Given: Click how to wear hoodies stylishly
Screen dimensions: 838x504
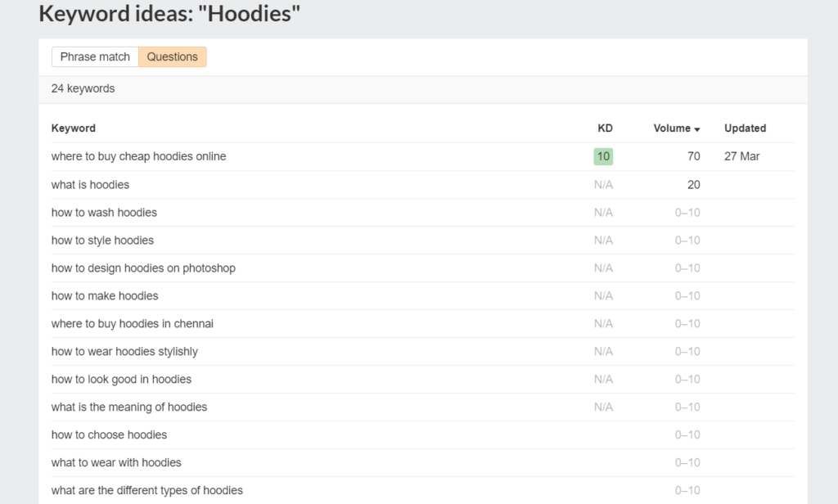Looking at the screenshot, I should pyautogui.click(x=124, y=352).
